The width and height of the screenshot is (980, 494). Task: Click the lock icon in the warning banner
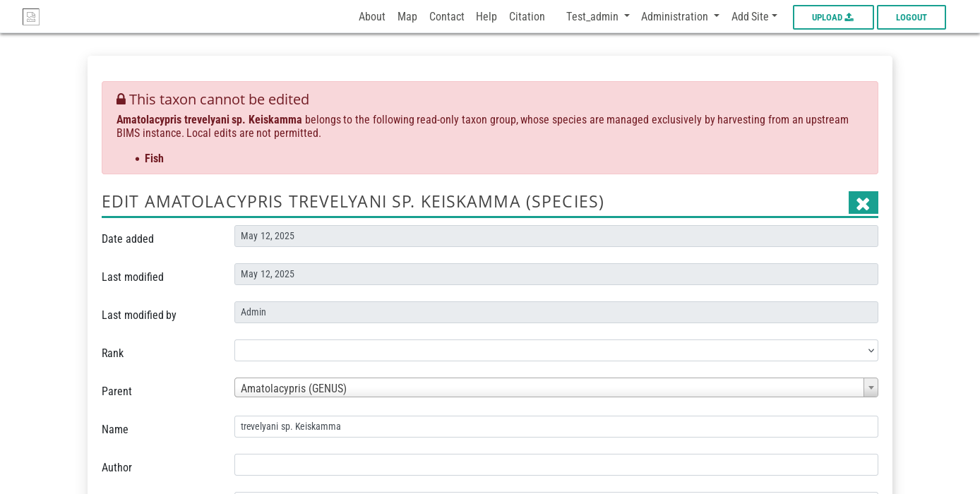(x=121, y=100)
